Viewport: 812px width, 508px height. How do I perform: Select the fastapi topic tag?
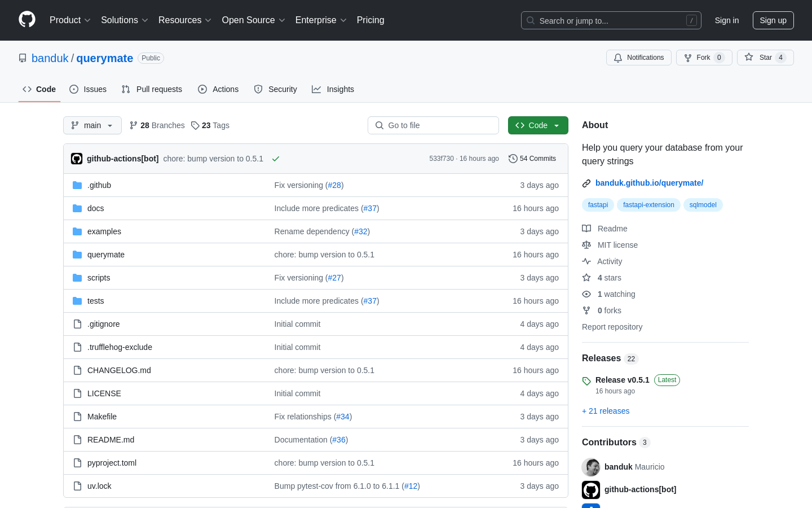pyautogui.click(x=598, y=205)
